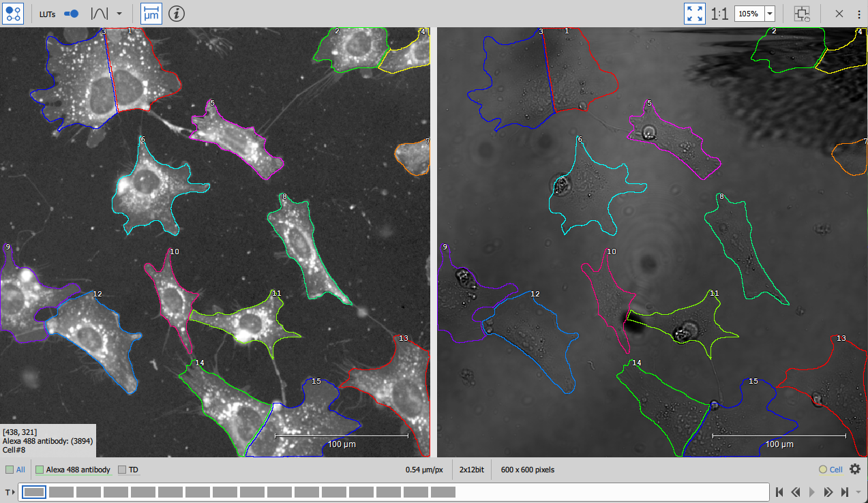Image resolution: width=868 pixels, height=503 pixels.
Task: Toggle the µm scale bar button
Action: [151, 14]
